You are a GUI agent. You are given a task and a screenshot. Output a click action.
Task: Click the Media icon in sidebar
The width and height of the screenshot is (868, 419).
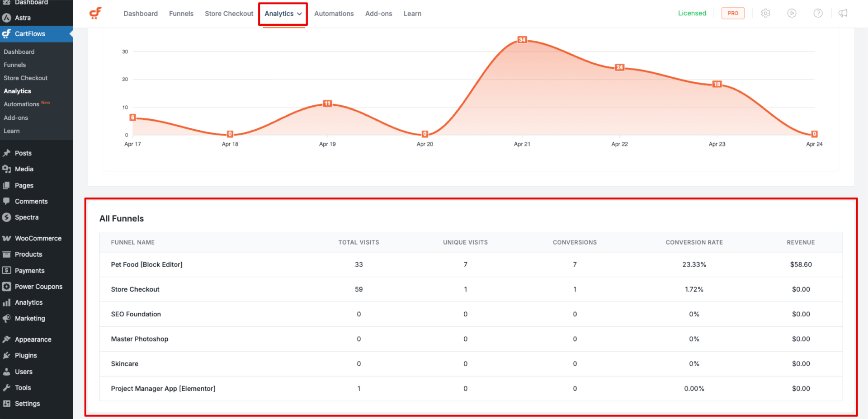click(x=7, y=169)
